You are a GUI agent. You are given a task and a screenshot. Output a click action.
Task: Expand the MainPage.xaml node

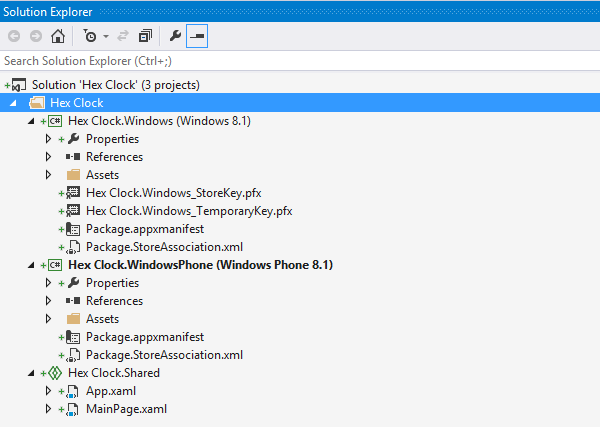click(48, 409)
